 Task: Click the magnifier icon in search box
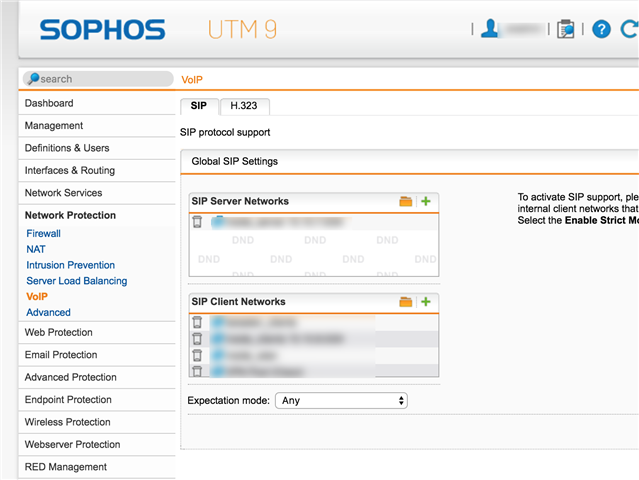point(33,78)
